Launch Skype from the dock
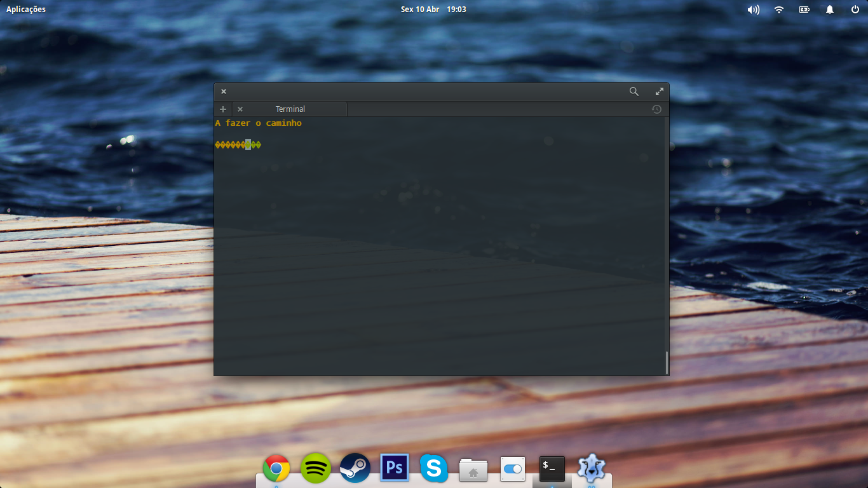Image resolution: width=868 pixels, height=488 pixels. coord(434,469)
